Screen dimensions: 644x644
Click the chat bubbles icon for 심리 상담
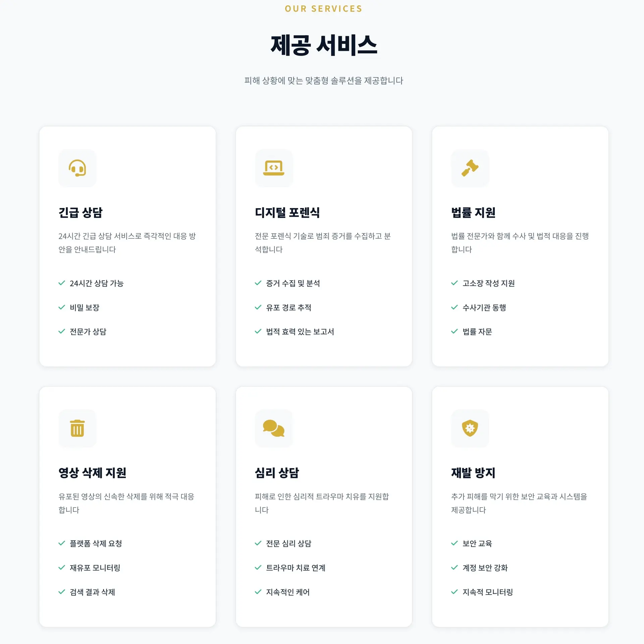(x=274, y=428)
